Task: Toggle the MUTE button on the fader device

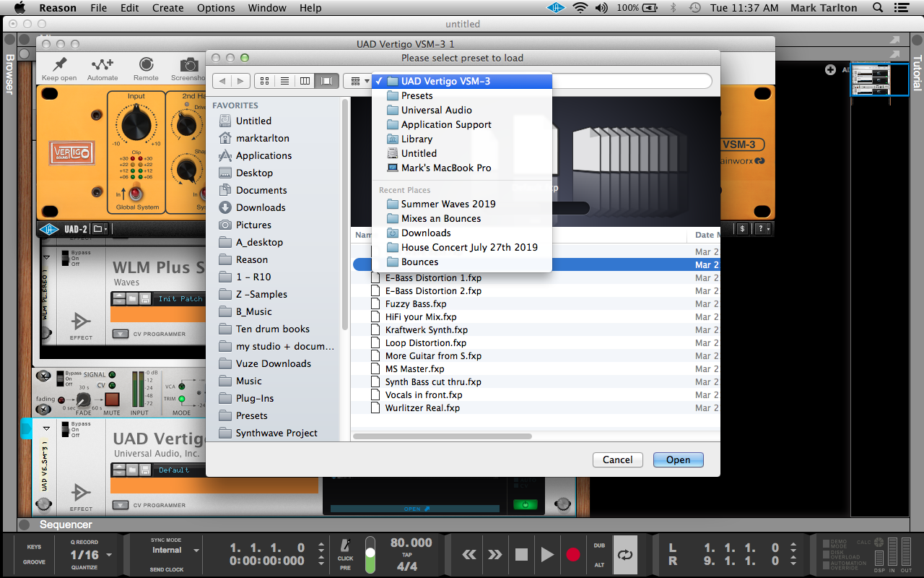Action: [111, 400]
